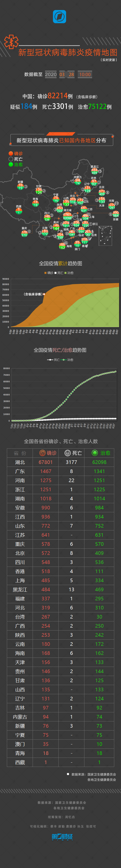Click the suspected cases count 184

26,106
